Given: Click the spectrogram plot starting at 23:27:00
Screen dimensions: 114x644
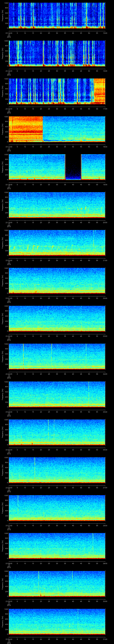Looking at the screenshot, I should [x=57, y=508].
